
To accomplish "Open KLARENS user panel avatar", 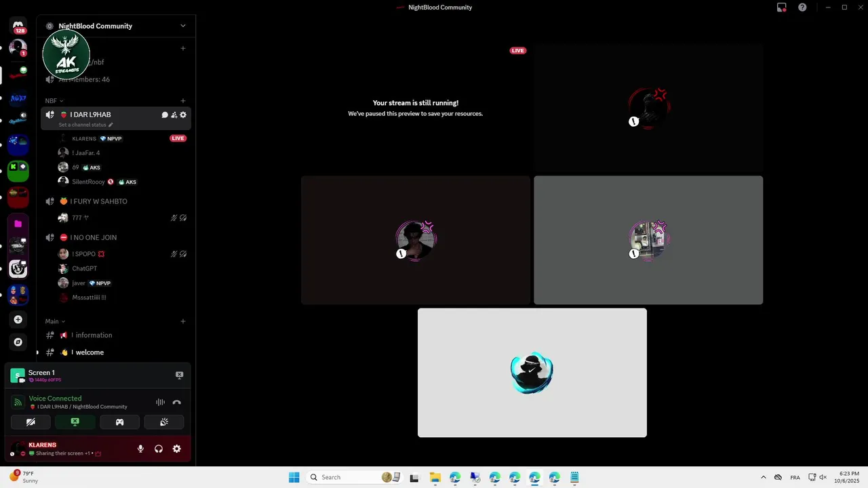I will [18, 449].
